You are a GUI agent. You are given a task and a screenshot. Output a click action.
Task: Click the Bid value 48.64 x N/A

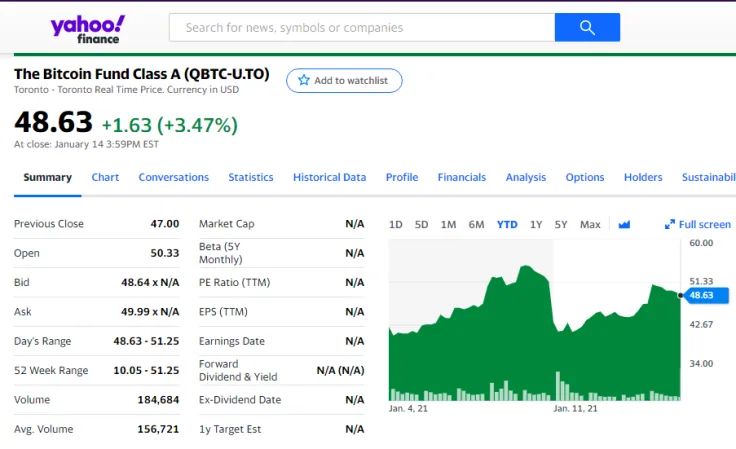150,282
